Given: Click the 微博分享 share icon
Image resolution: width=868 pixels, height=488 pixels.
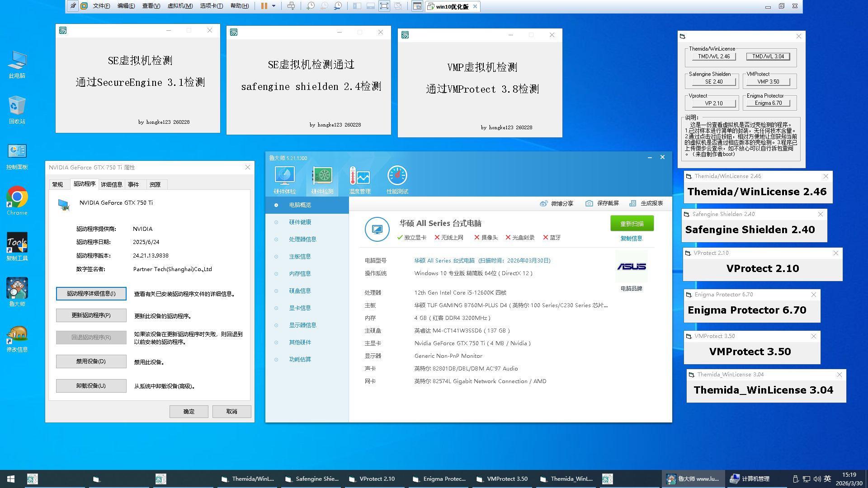Looking at the screenshot, I should pyautogui.click(x=543, y=203).
